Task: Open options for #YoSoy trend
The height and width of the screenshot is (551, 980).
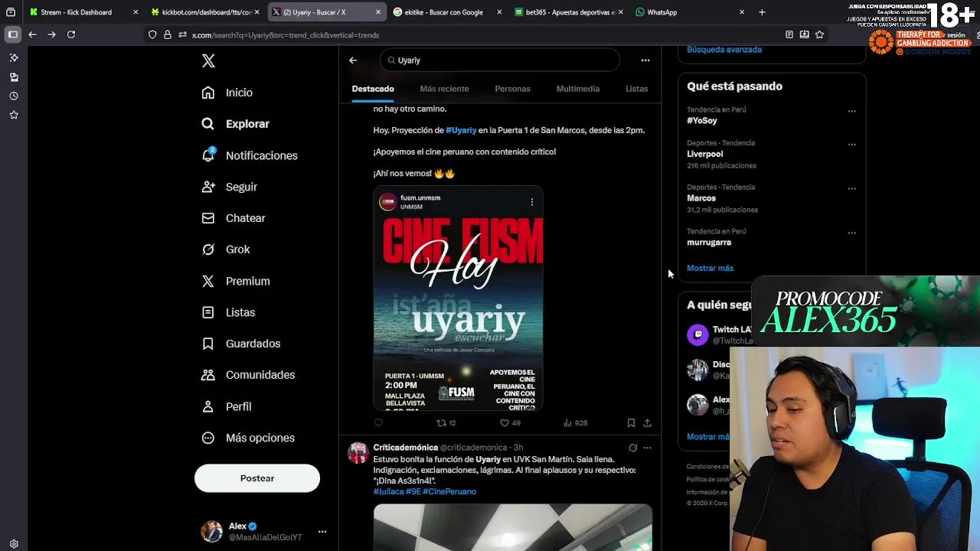Action: point(851,111)
